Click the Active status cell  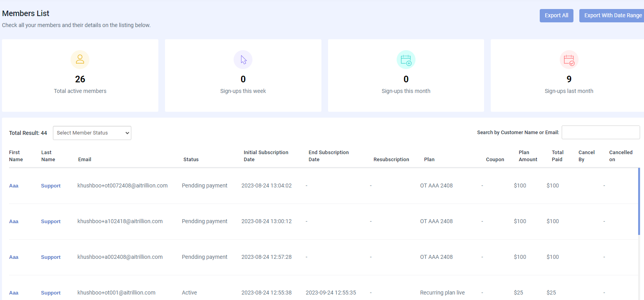189,293
